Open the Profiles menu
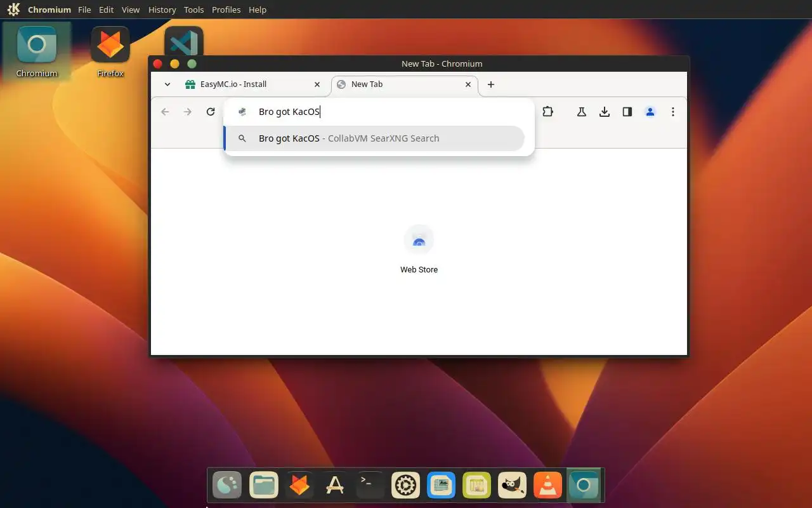The image size is (812, 508). click(226, 10)
